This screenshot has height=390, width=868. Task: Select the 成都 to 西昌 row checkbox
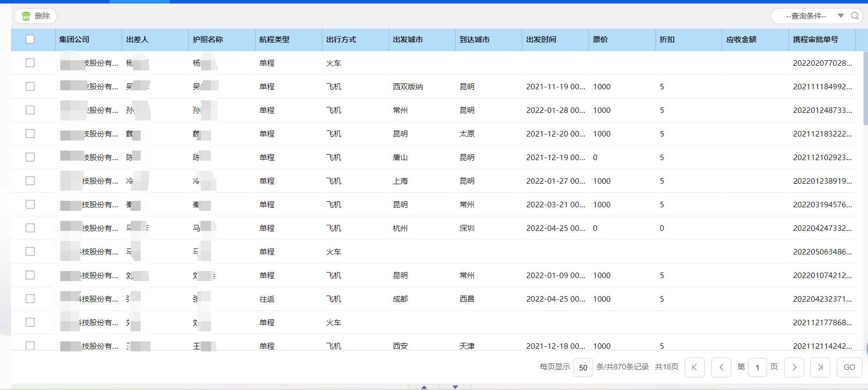click(x=30, y=299)
